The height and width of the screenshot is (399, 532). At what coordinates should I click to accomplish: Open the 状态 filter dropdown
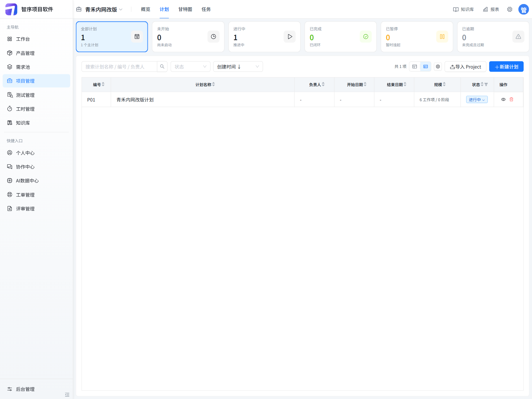(x=191, y=67)
